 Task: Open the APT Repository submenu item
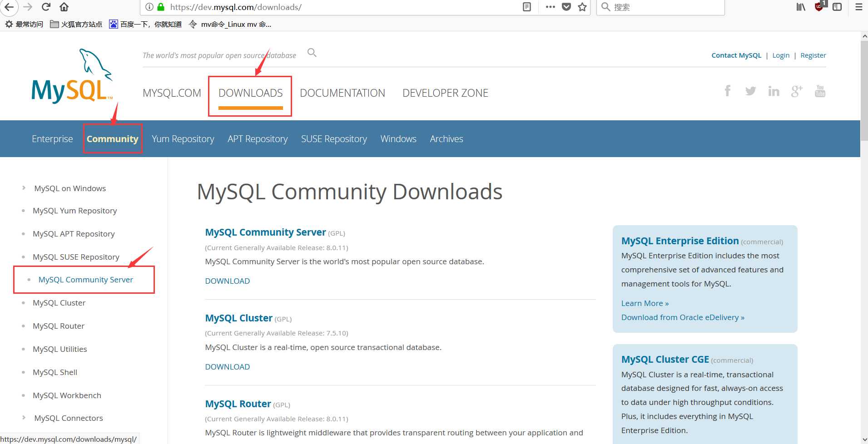click(258, 139)
